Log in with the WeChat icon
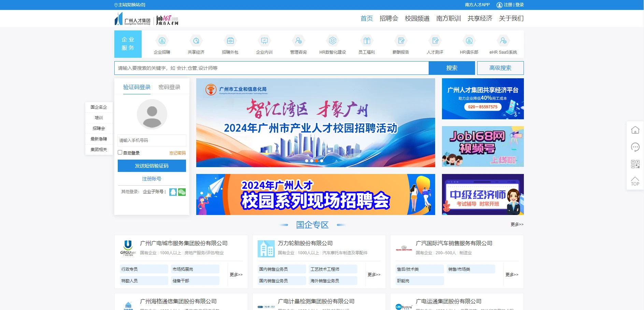644x310 pixels. point(182,192)
